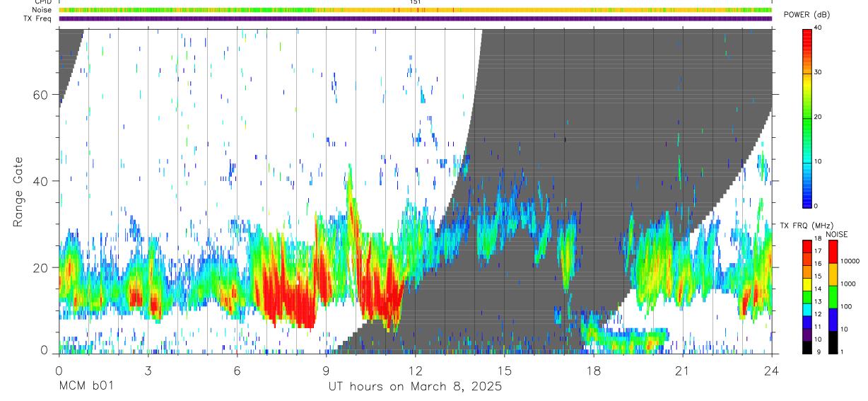The height and width of the screenshot is (401, 868).
Task: Pick the blue segment in NOISE legend
Action: (x=833, y=319)
